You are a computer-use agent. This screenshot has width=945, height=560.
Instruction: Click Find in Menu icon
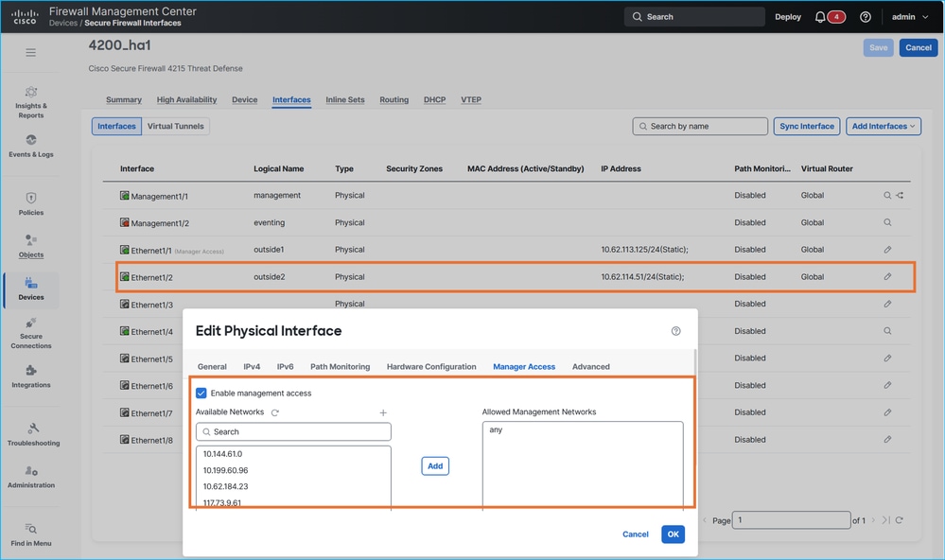tap(30, 529)
